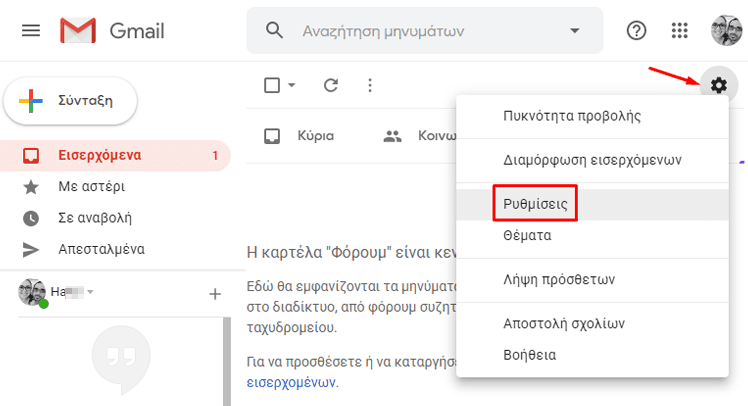The image size is (748, 406).
Task: Refresh the inbox messages
Action: (331, 85)
